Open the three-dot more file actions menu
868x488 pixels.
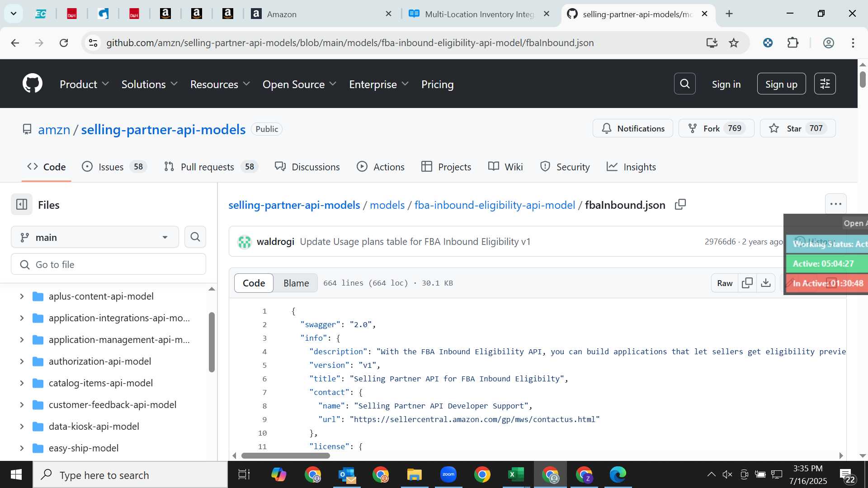[835, 204]
